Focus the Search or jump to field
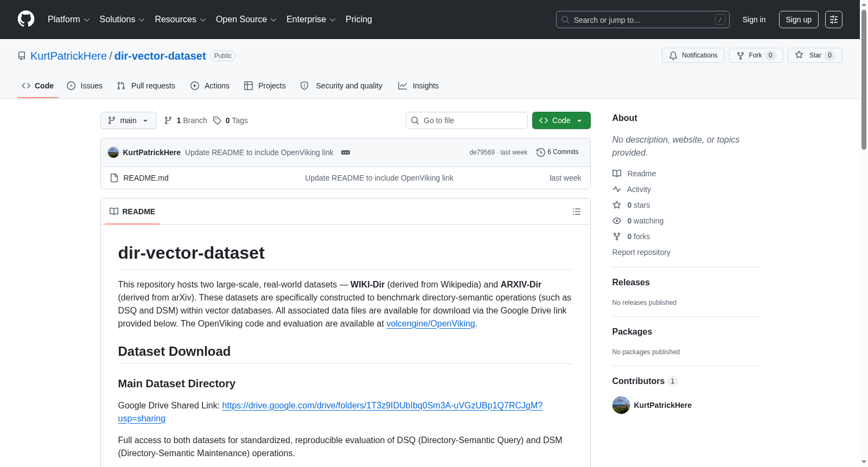Viewport: 868px width, 467px height. 642,20
